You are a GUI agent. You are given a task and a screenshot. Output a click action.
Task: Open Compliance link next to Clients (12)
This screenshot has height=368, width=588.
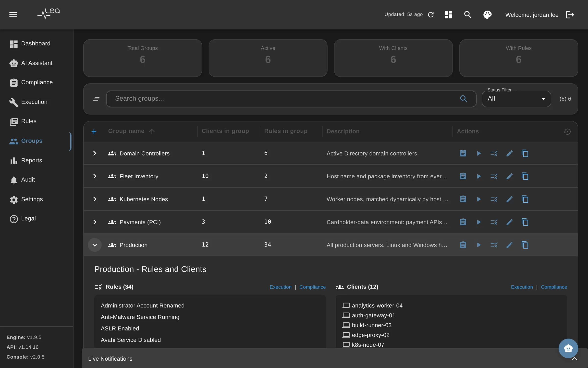(554, 287)
